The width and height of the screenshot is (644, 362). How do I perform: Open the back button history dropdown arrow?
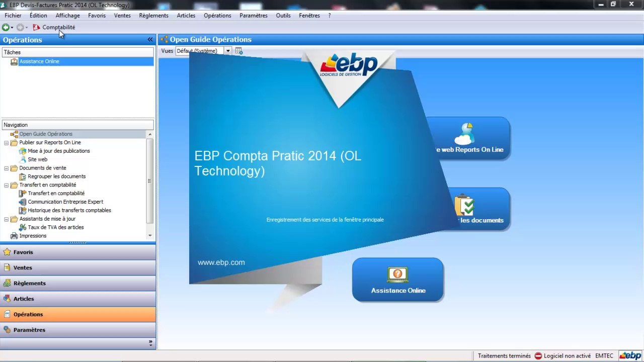coord(12,28)
